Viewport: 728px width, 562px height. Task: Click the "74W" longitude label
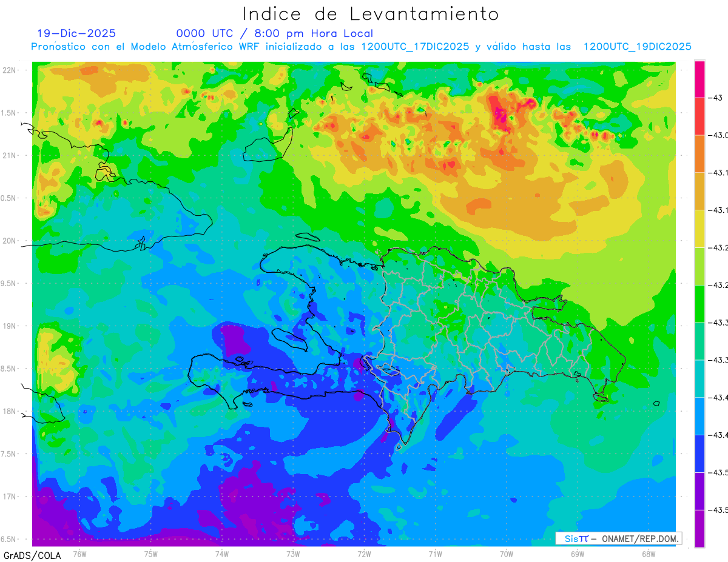tap(221, 554)
